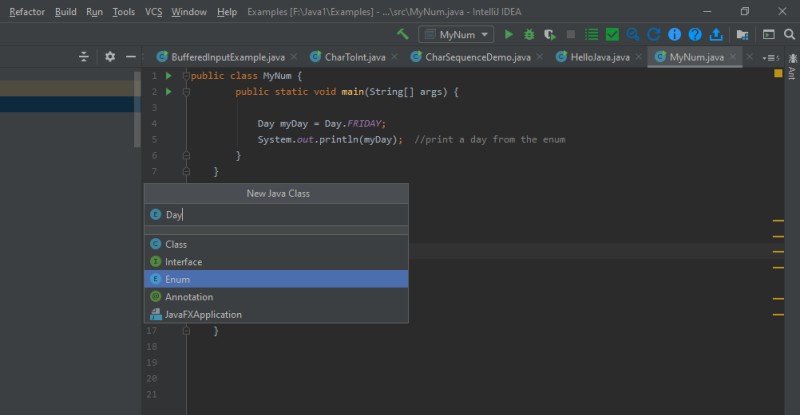Run with coverage using the shield icon

click(549, 34)
